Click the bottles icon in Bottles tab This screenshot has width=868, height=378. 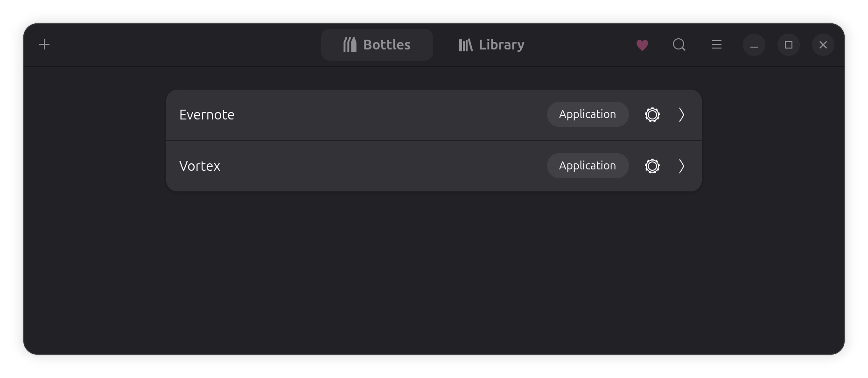pos(350,45)
